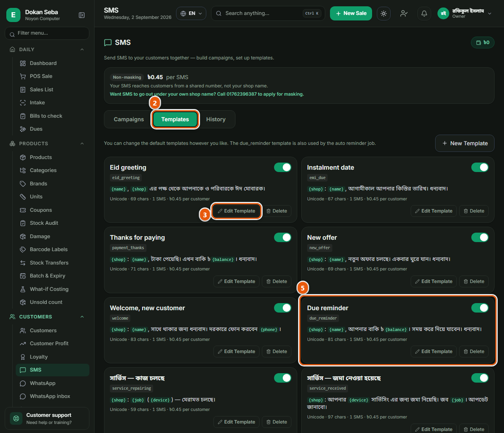The image size is (504, 433).
Task: Click the user check icon in header
Action: (x=404, y=13)
